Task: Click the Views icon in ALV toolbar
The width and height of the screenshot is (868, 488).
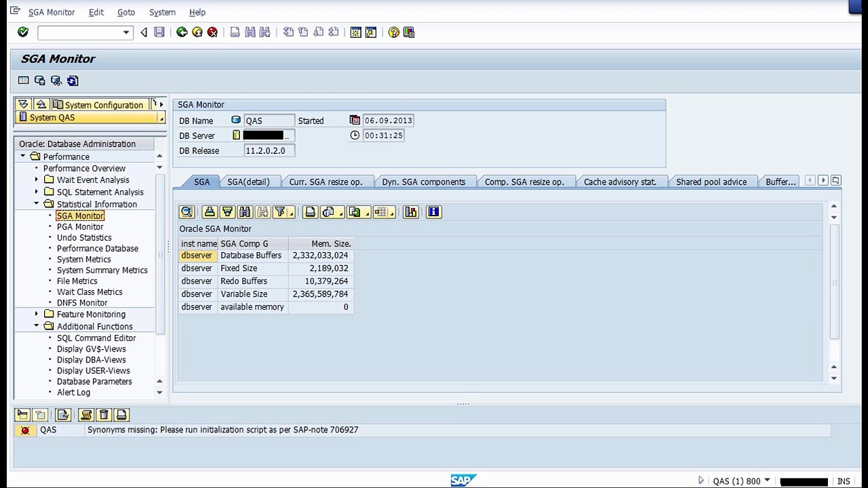Action: click(x=328, y=212)
